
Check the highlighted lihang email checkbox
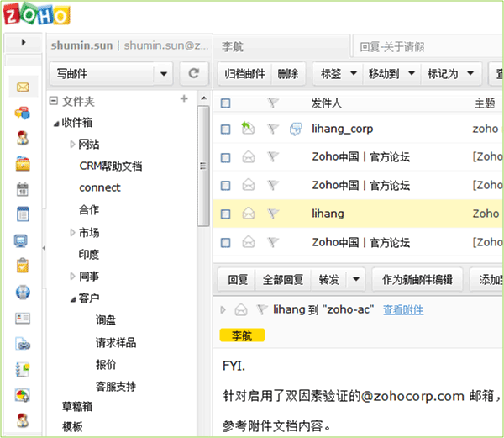coord(226,214)
